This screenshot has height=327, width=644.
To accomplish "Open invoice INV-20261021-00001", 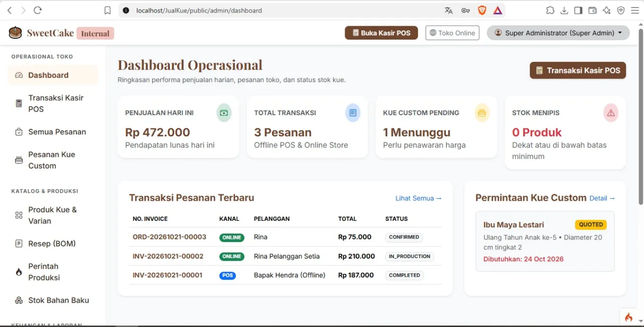I will click(168, 275).
